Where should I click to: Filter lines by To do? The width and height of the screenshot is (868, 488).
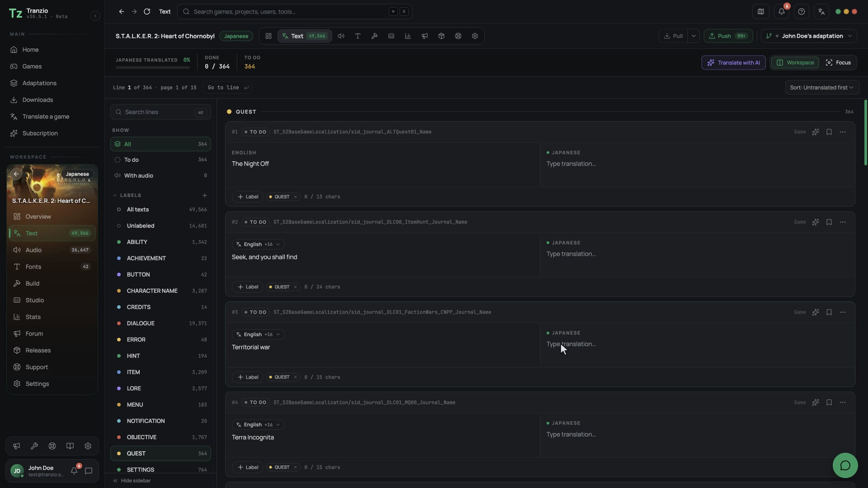tap(160, 160)
